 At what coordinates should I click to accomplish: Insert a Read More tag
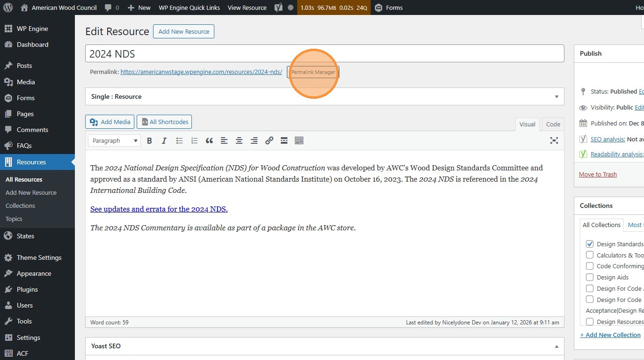(x=284, y=140)
